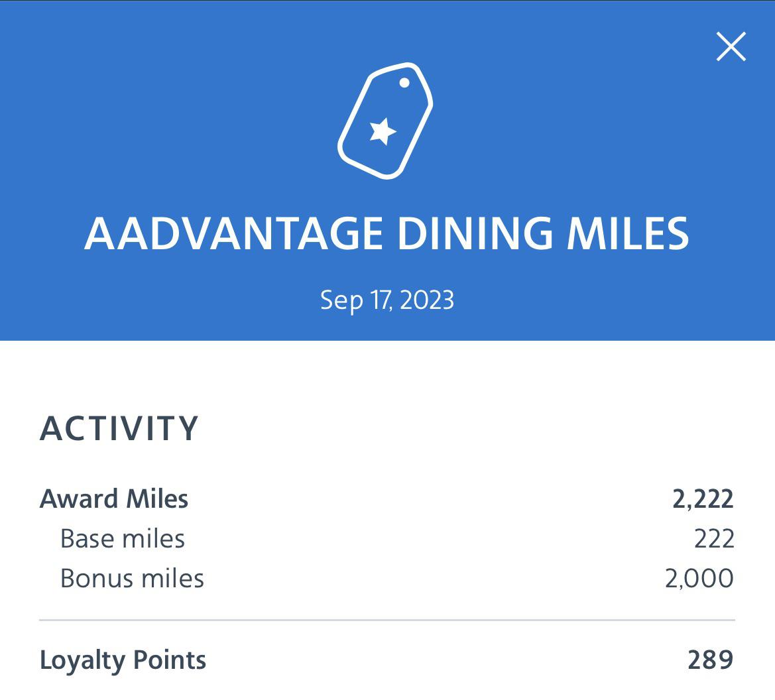Screen dimensions: 775x700
Task: Click the tag hole circle icon
Action: click(404, 82)
